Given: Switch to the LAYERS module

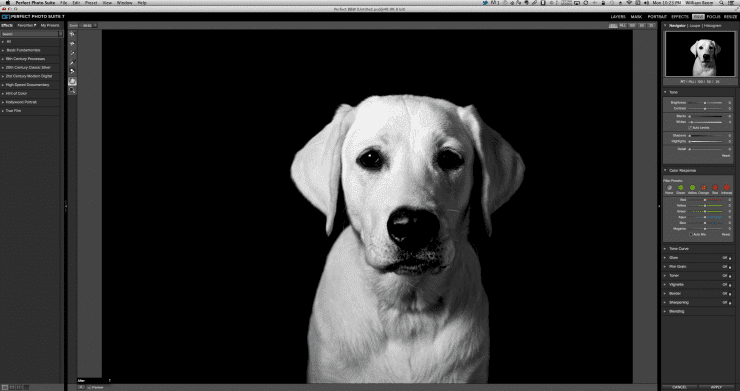Looking at the screenshot, I should [618, 17].
